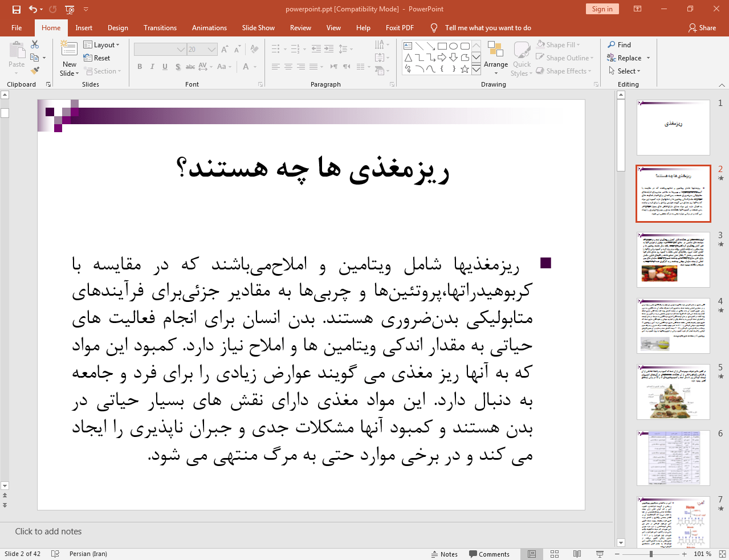
Task: Switch to Normal view in the status bar
Action: 531,554
